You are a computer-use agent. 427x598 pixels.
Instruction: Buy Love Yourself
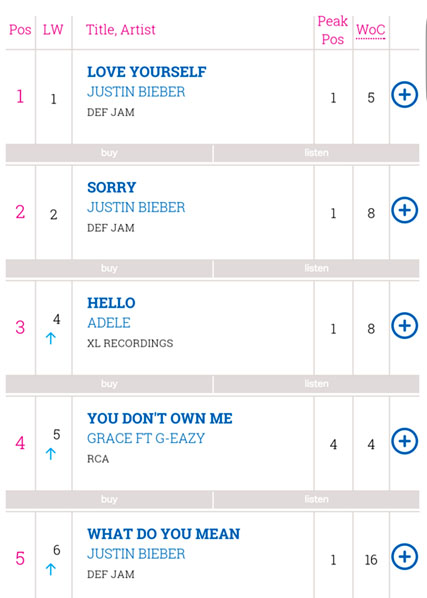[x=109, y=153]
